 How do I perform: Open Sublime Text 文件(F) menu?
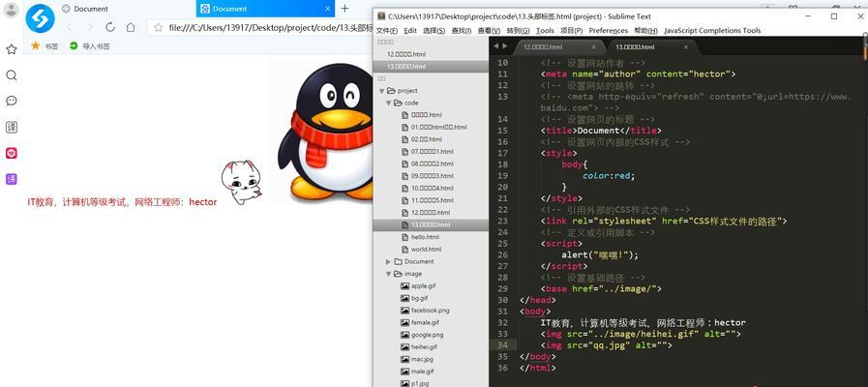388,30
